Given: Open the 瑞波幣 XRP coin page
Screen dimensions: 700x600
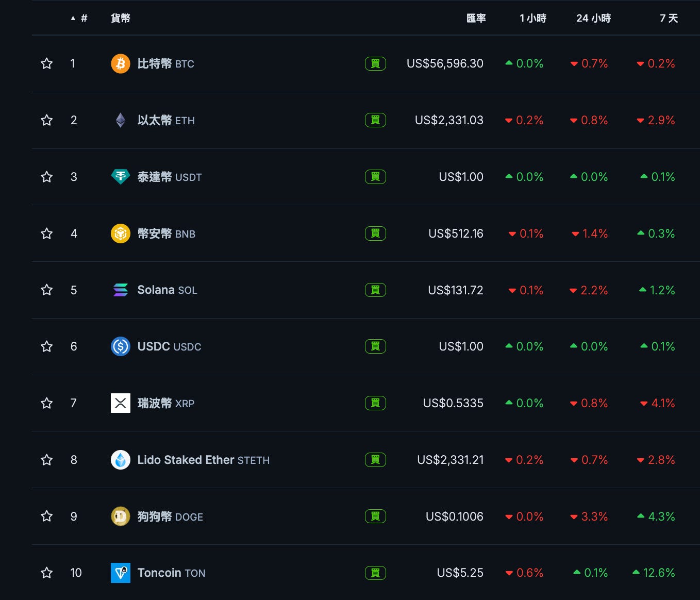Looking at the screenshot, I should pyautogui.click(x=166, y=403).
